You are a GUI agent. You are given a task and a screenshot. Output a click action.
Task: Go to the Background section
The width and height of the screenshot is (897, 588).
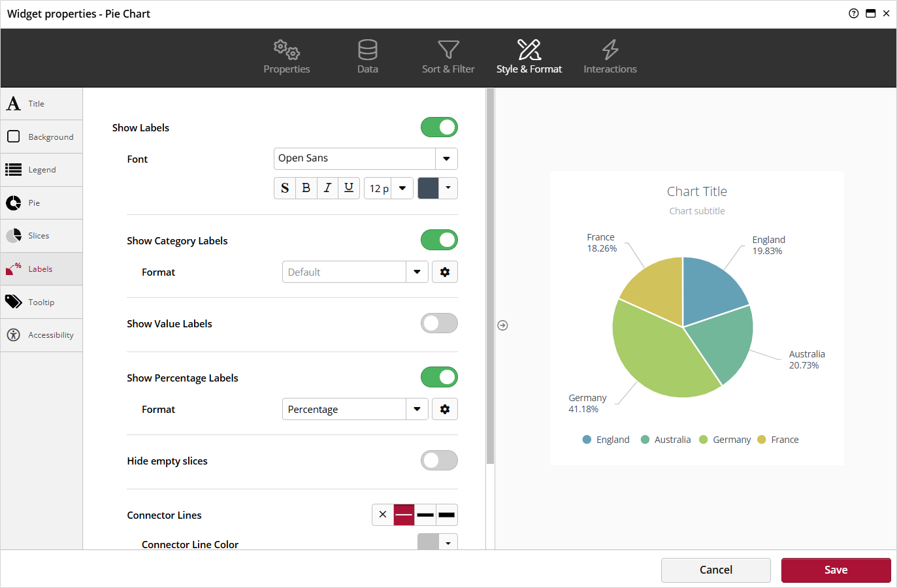42,137
